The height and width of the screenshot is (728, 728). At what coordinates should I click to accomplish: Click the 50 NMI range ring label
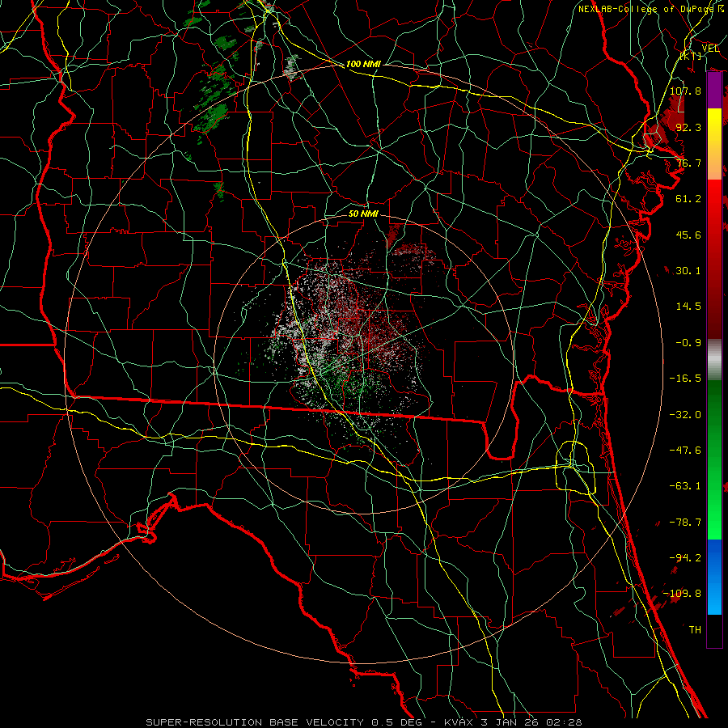[x=363, y=214]
